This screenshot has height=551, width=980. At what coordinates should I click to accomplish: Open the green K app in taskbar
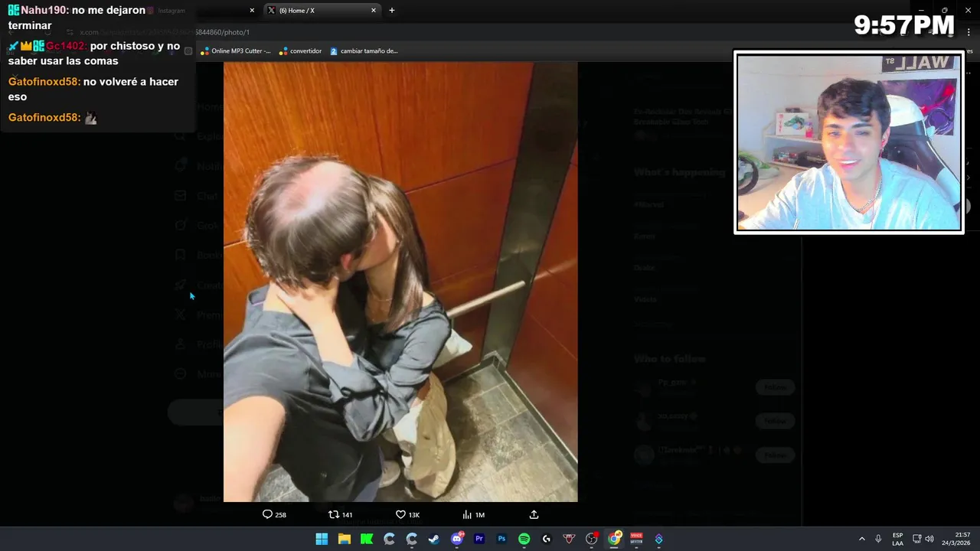click(367, 539)
